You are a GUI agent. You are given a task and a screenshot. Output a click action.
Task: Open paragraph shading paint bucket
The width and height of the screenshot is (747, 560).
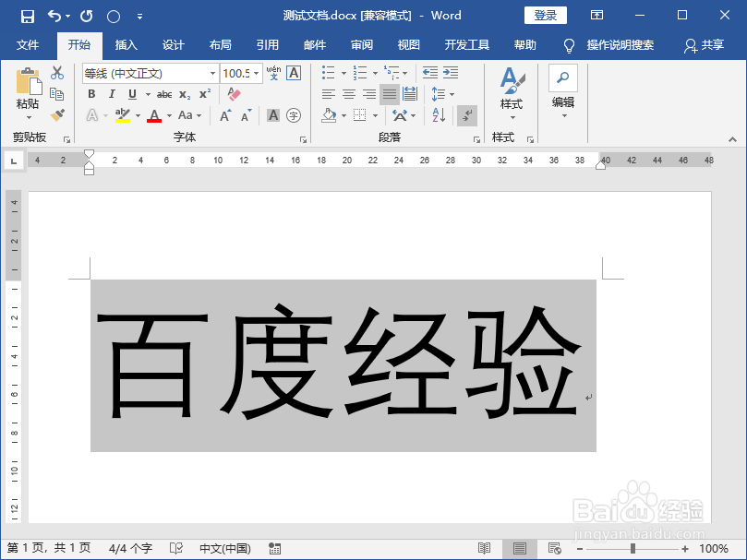pos(329,115)
